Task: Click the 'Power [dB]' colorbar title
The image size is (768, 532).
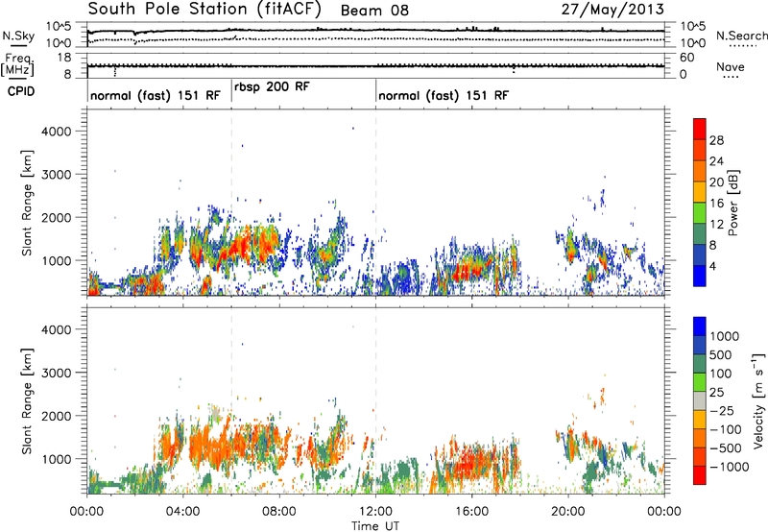Action: coord(733,203)
